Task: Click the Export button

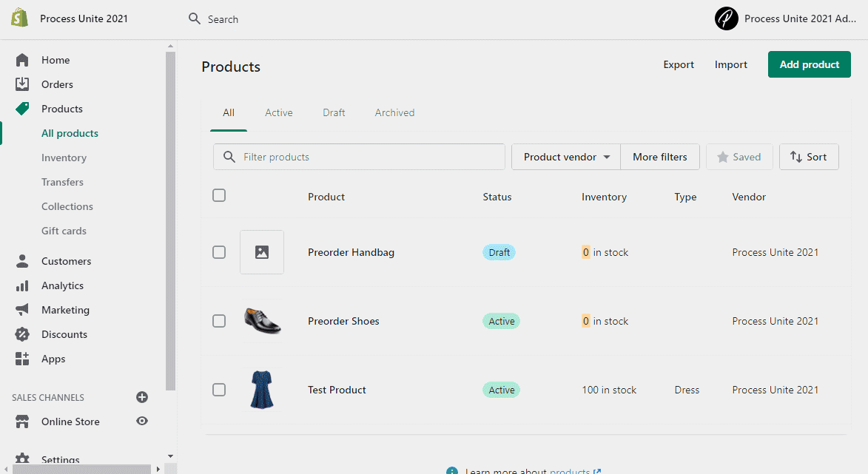Action: [x=679, y=65]
